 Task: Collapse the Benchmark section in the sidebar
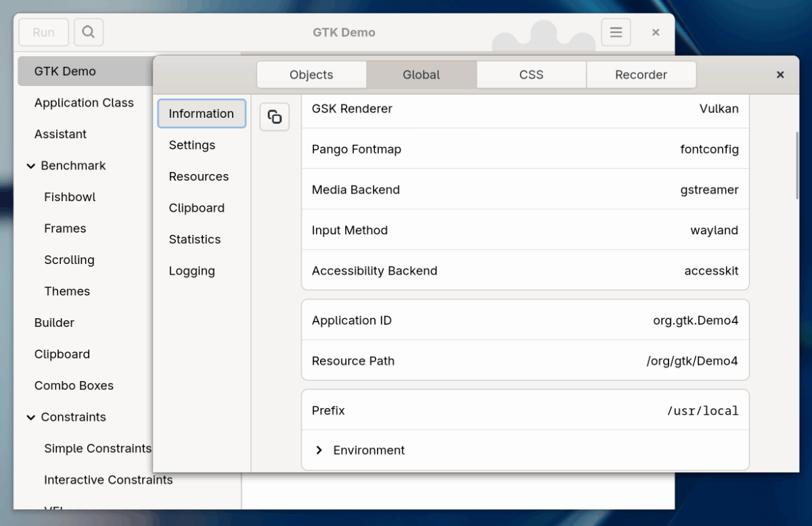point(30,165)
